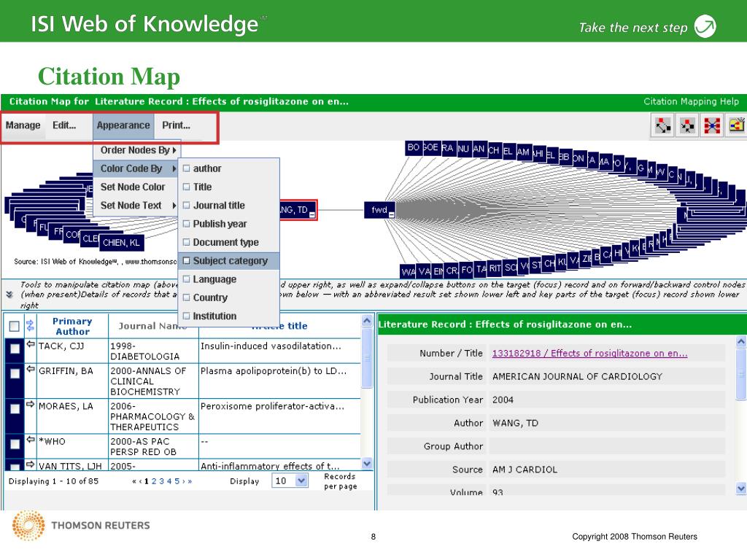Image resolution: width=747 pixels, height=560 pixels.
Task: Go to next results page arrow
Action: 184,481
